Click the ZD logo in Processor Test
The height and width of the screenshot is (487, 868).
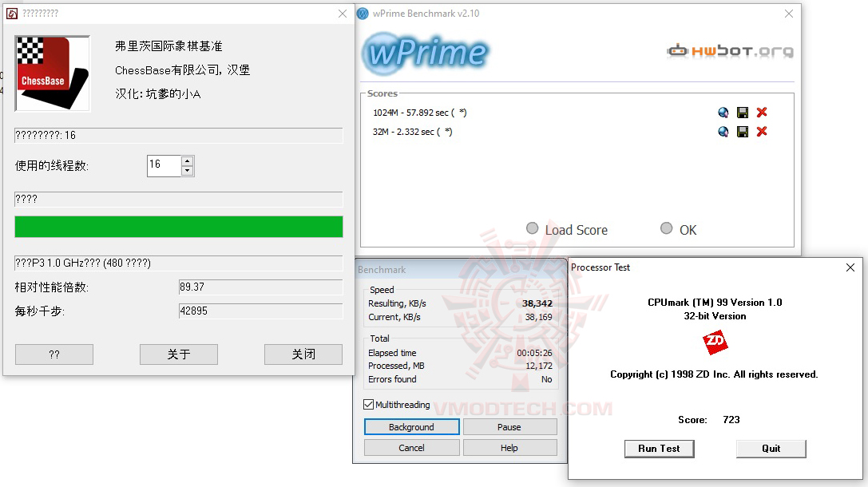(715, 342)
